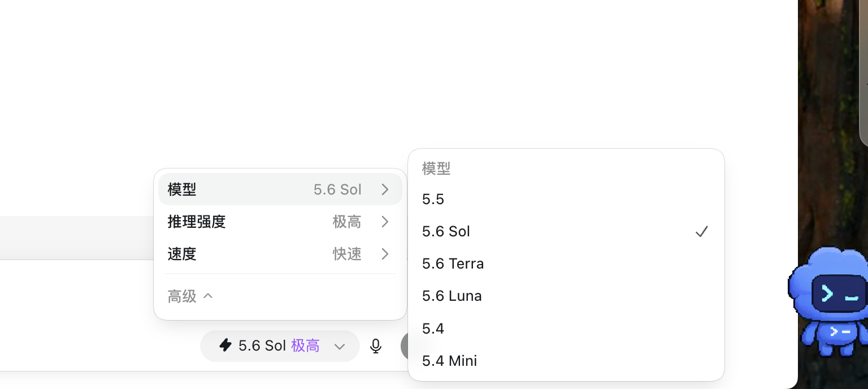Open the 速度 submenu arrow
The image size is (868, 389).
pos(385,254)
